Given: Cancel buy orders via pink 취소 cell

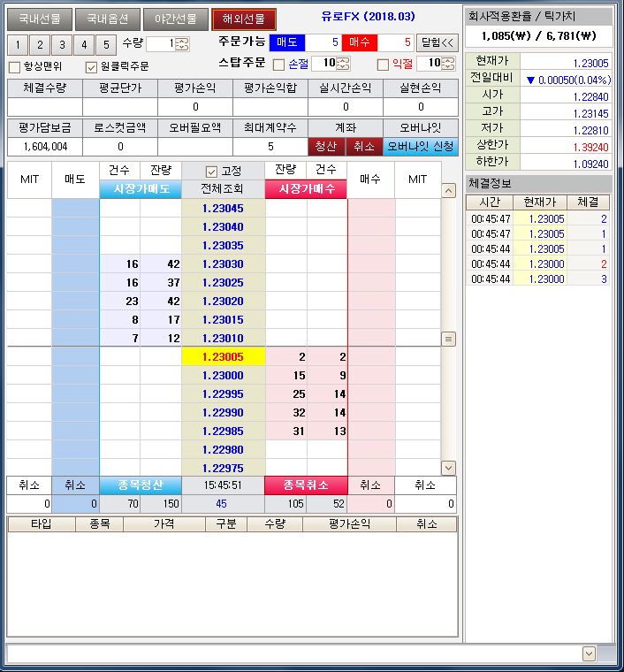Looking at the screenshot, I should click(370, 485).
